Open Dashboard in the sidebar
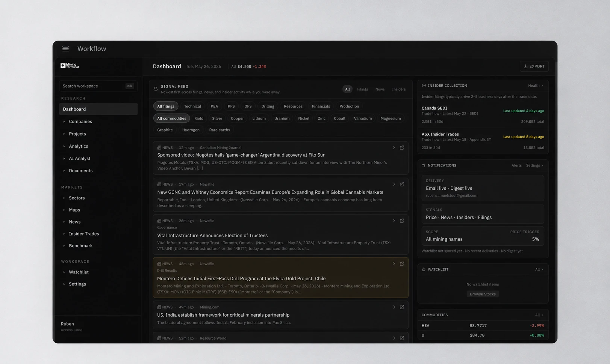Image resolution: width=610 pixels, height=364 pixels. pyautogui.click(x=98, y=109)
